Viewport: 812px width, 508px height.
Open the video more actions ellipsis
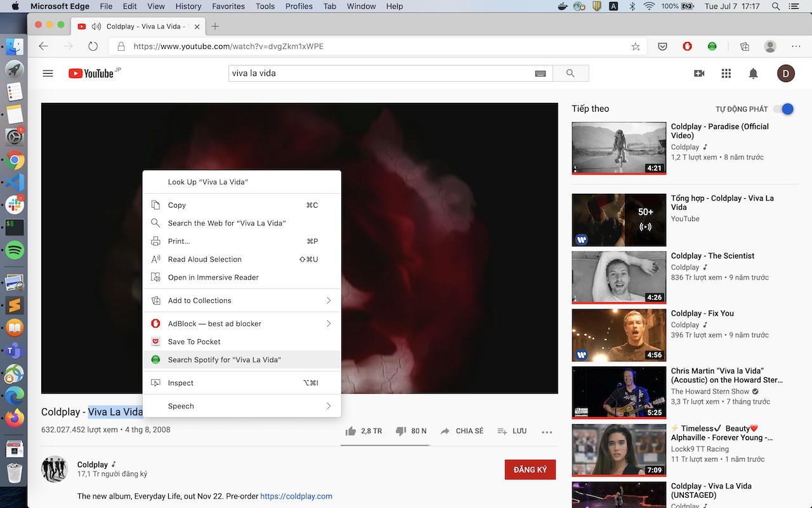pos(547,432)
